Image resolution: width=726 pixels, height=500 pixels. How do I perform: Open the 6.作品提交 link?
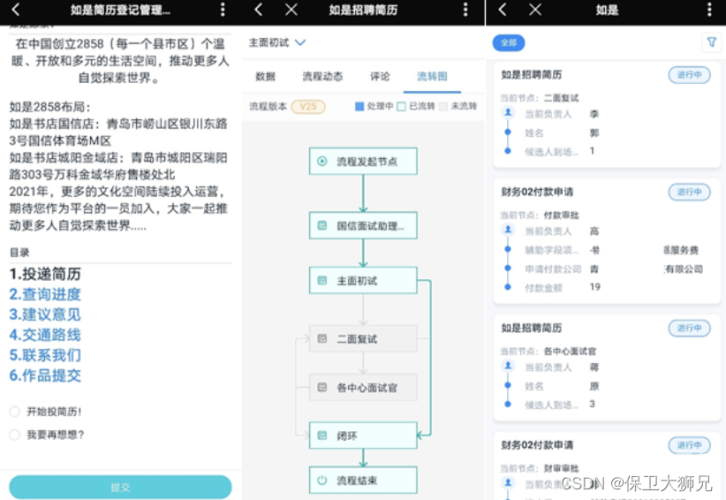point(45,375)
